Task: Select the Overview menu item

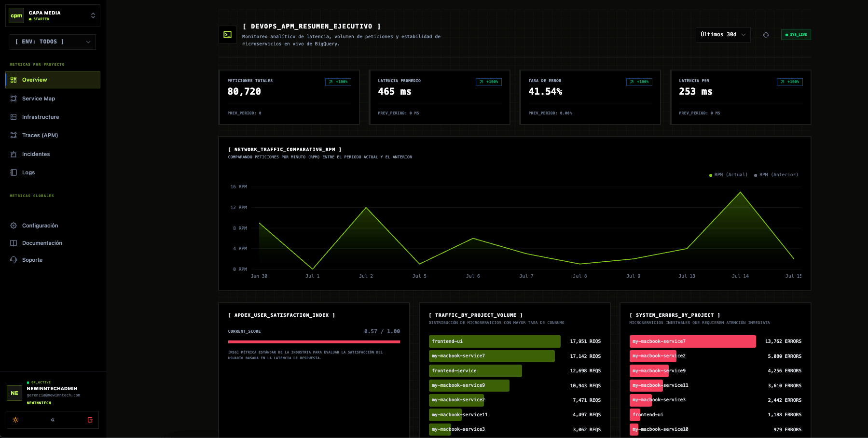Action: point(53,80)
